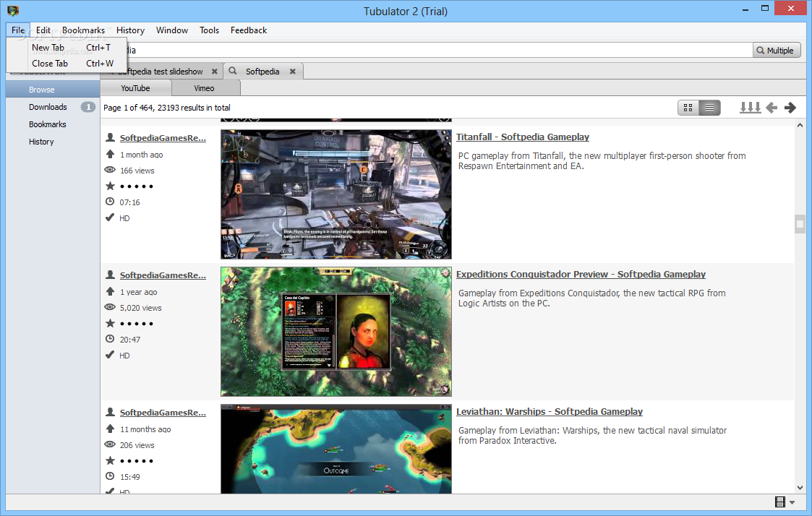The height and width of the screenshot is (516, 812).
Task: Open dropdown arrow beside film strip icon
Action: coord(792,502)
